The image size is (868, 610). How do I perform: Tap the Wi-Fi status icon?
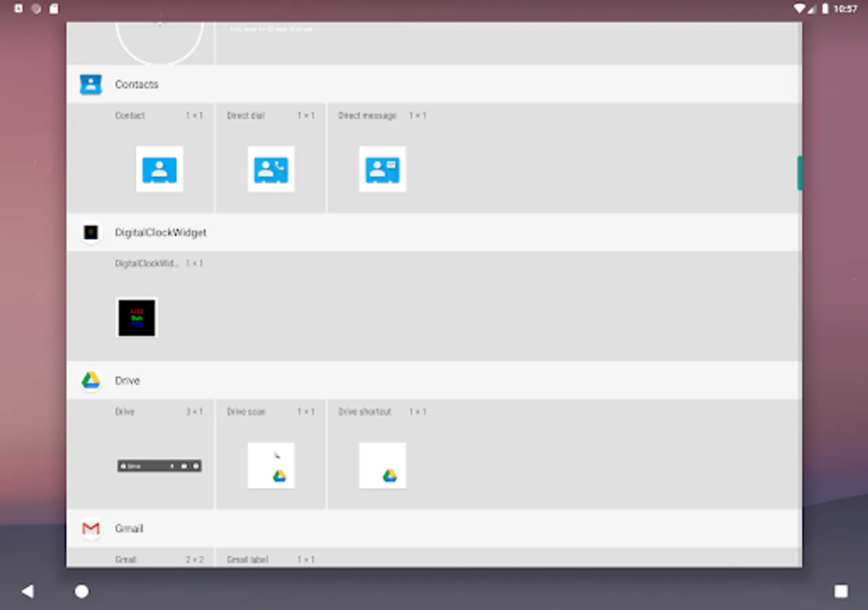798,9
